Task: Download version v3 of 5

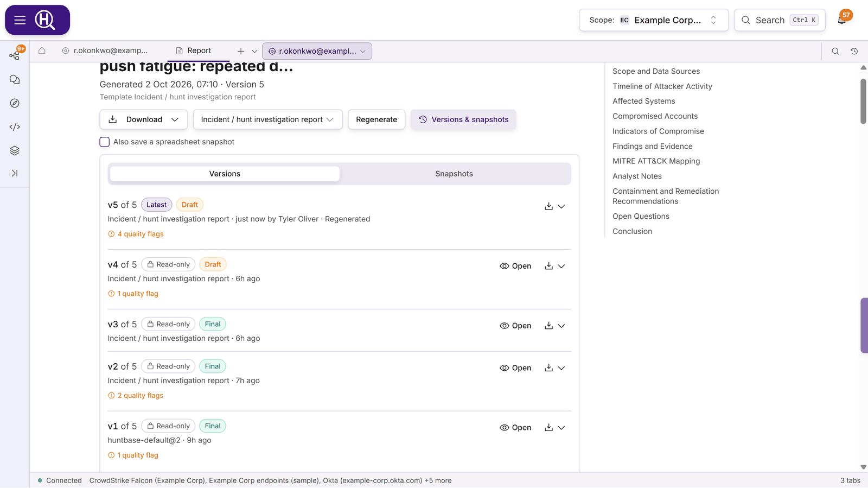Action: point(548,326)
